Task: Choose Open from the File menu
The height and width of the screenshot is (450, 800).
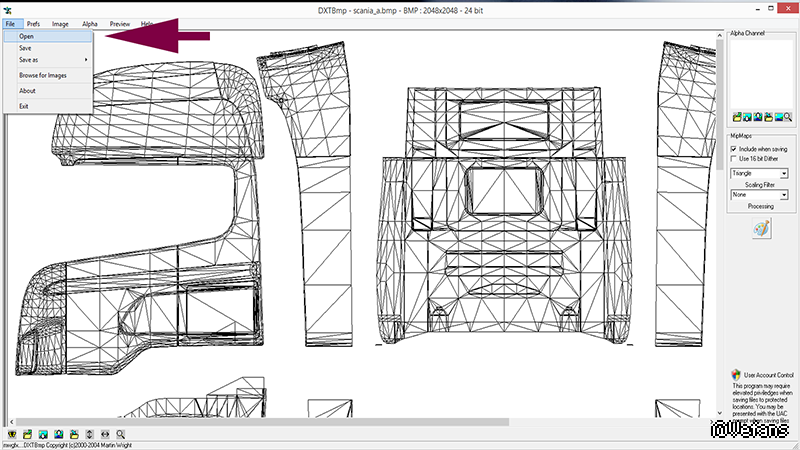Action: pyautogui.click(x=26, y=36)
